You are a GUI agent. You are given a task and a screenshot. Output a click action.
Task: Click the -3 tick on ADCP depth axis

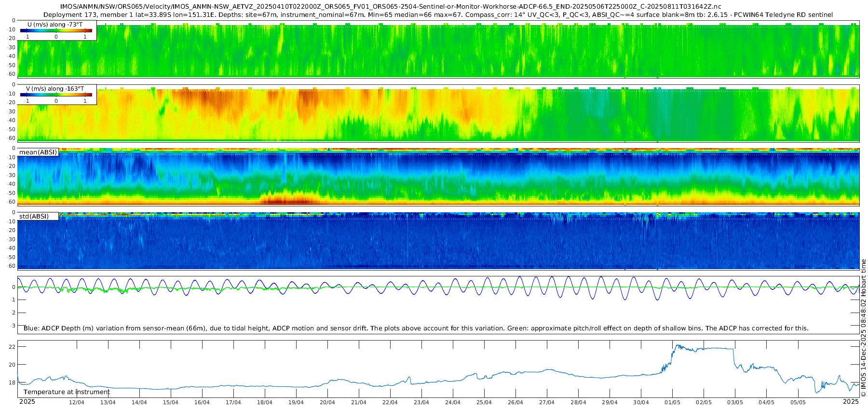(x=13, y=326)
